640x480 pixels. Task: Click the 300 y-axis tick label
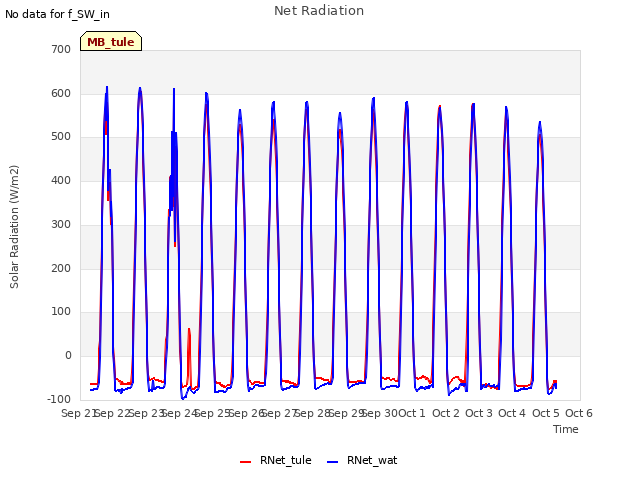click(x=61, y=224)
